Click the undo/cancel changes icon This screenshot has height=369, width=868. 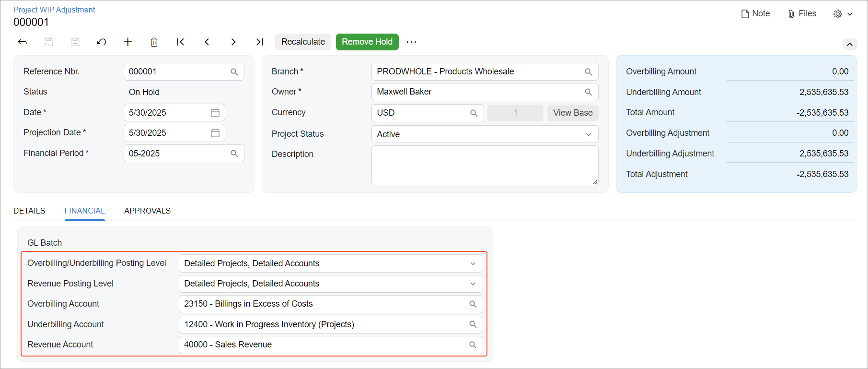(101, 42)
